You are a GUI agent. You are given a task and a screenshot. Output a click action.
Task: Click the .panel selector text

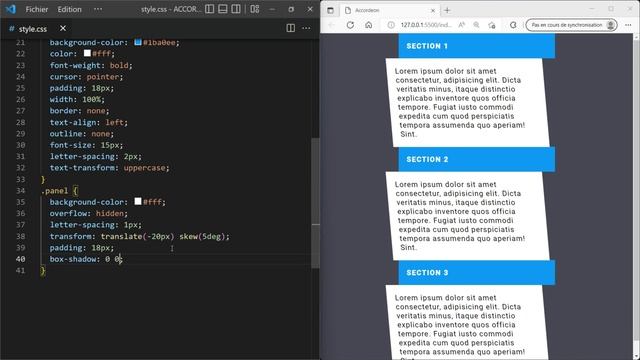(54, 191)
